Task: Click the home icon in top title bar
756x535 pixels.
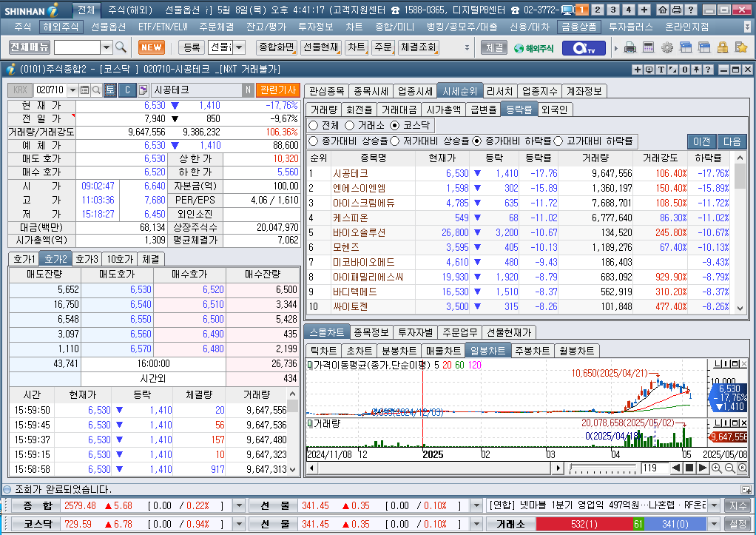Action: [x=663, y=9]
